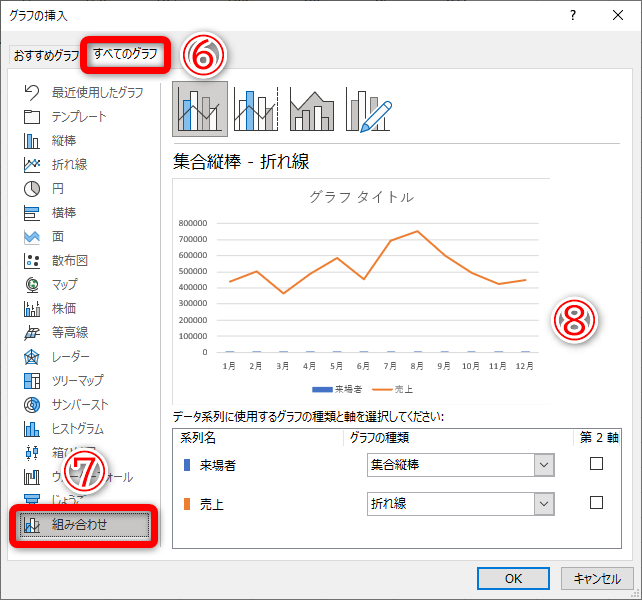Screen dimensions: 642x600
Task: Select レーダー text in the list
Action: coord(70,357)
